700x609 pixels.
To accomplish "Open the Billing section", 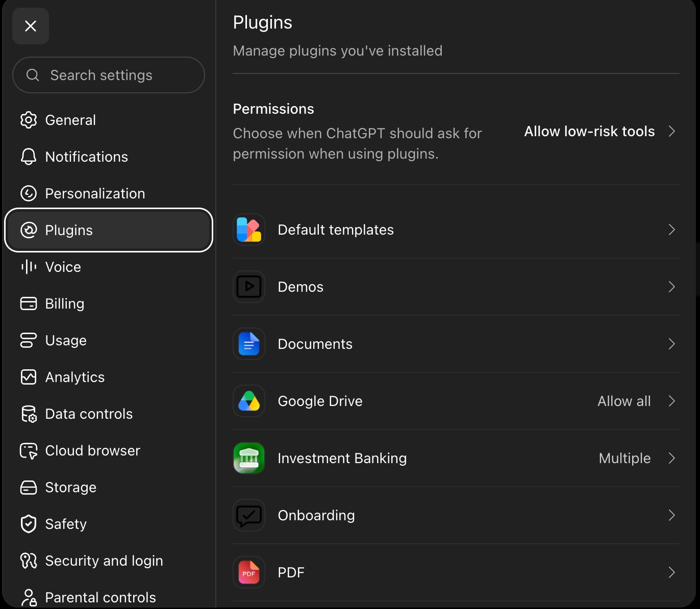I will (109, 303).
